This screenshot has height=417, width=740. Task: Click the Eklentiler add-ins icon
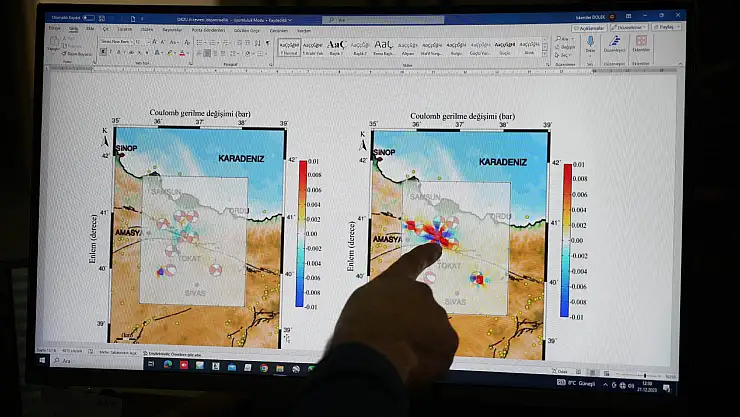(641, 44)
